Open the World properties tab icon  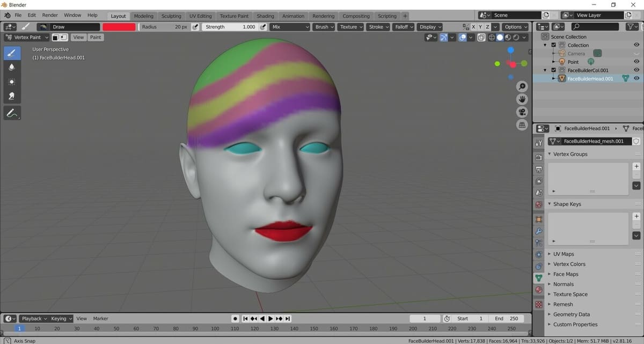(x=539, y=204)
